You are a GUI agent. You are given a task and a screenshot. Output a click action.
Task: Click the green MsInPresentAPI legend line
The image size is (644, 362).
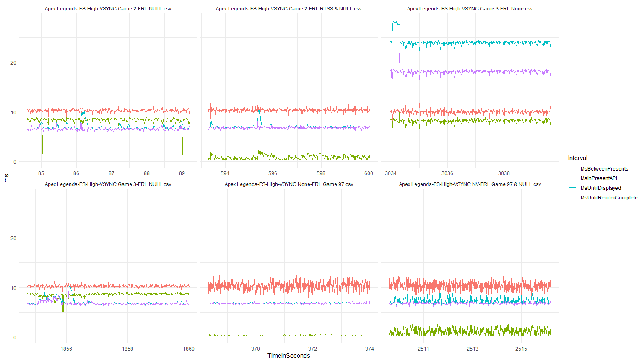(573, 178)
